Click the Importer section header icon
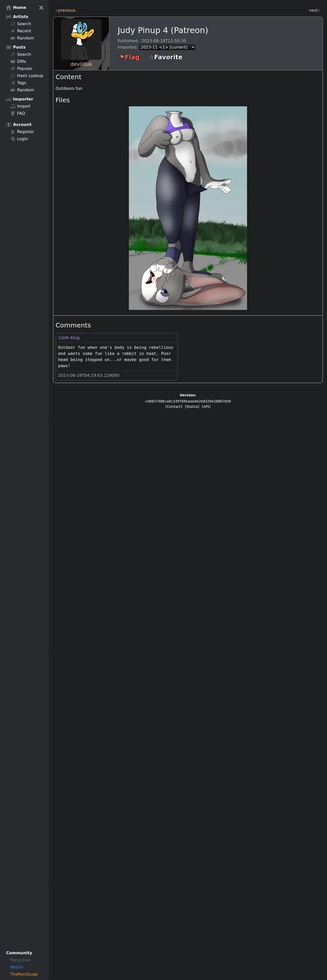 [9, 99]
